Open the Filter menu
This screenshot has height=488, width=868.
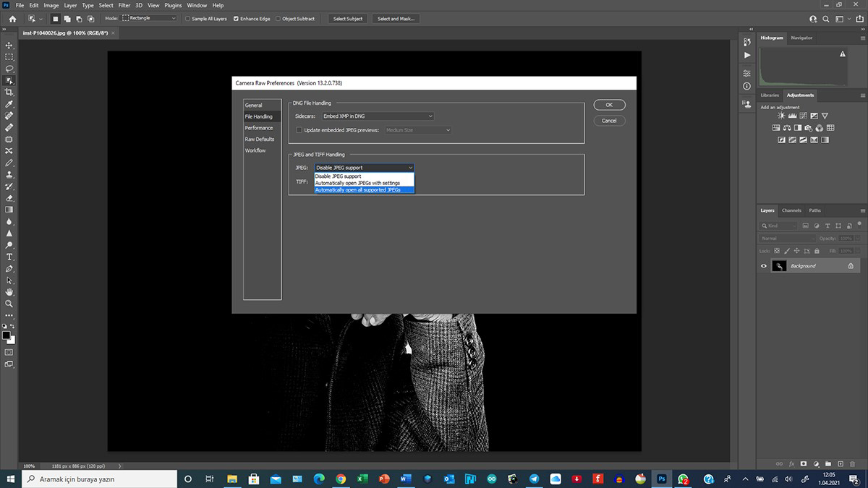point(124,5)
